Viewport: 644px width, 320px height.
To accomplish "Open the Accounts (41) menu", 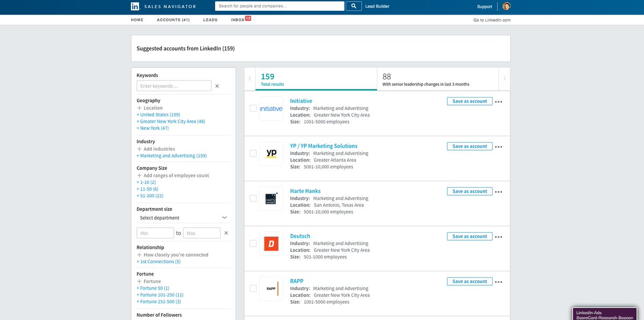I will point(173,20).
